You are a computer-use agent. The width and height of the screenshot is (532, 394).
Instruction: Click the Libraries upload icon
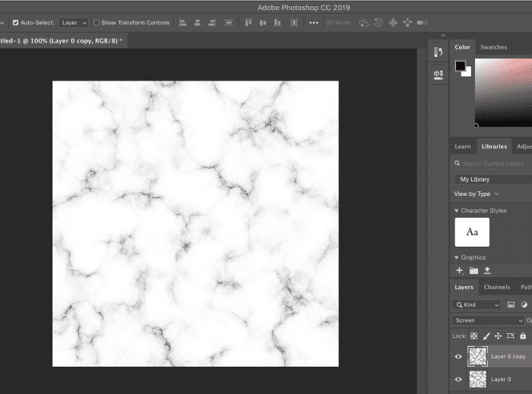coord(487,270)
